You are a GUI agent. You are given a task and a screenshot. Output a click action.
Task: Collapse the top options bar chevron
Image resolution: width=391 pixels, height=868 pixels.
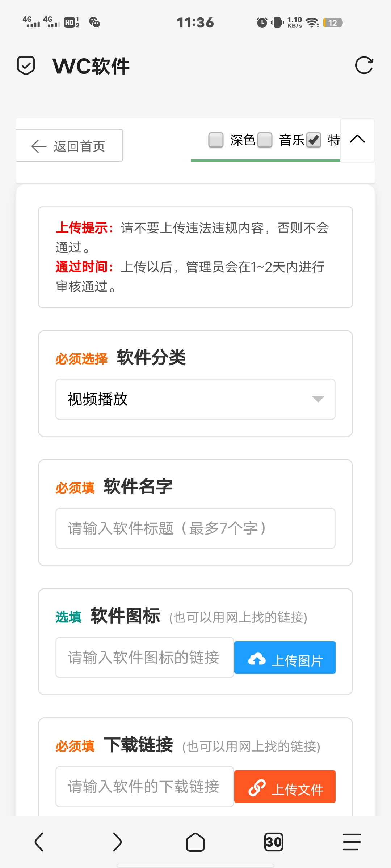(x=357, y=139)
